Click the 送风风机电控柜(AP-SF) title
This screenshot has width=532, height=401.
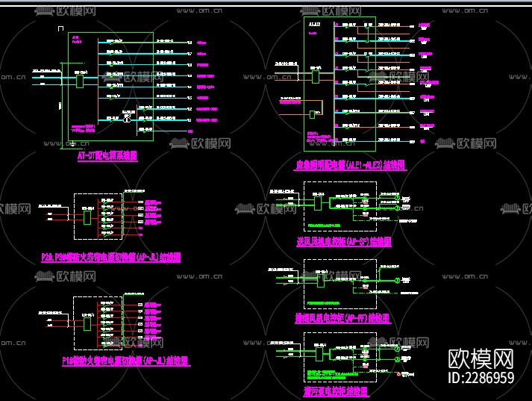pos(344,241)
